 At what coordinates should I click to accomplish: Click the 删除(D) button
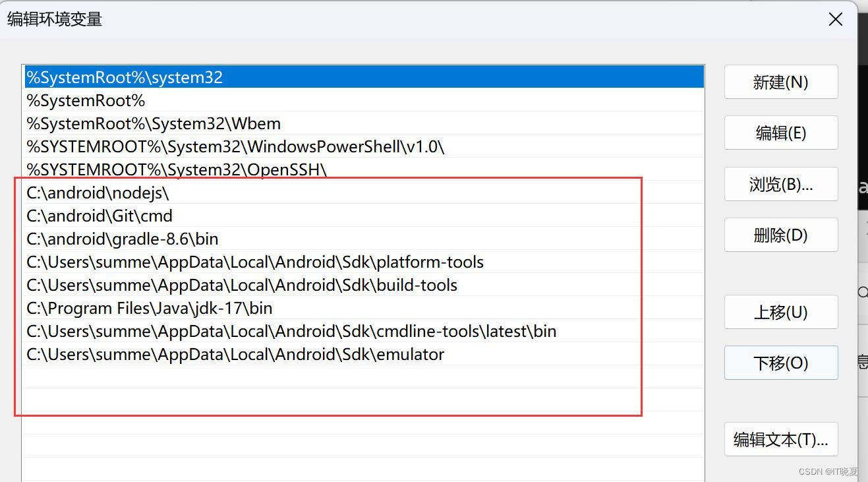pyautogui.click(x=781, y=235)
